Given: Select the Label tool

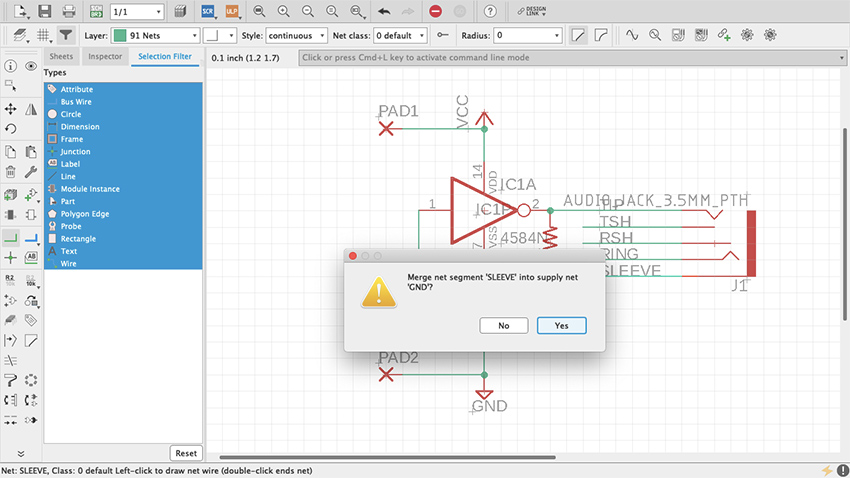Looking at the screenshot, I should click(x=31, y=257).
